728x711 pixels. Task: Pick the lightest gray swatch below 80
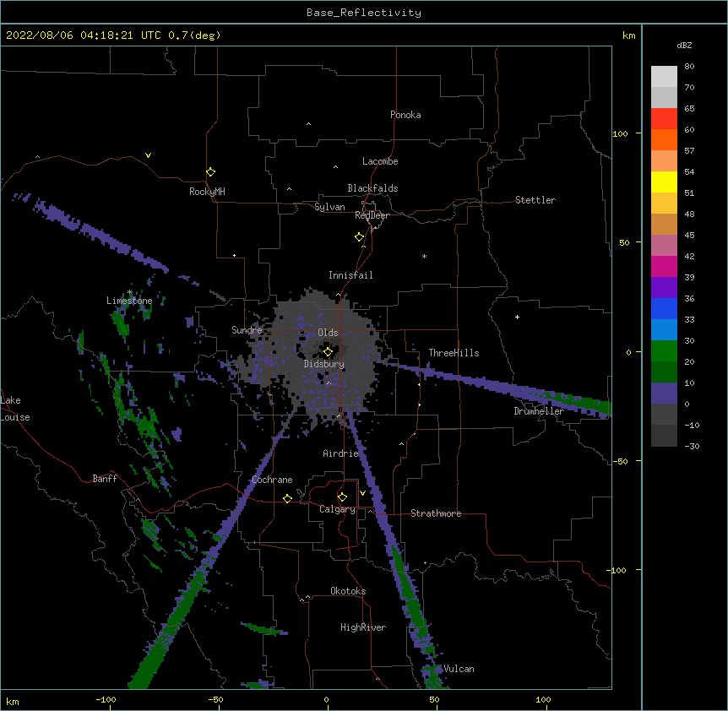pos(664,77)
